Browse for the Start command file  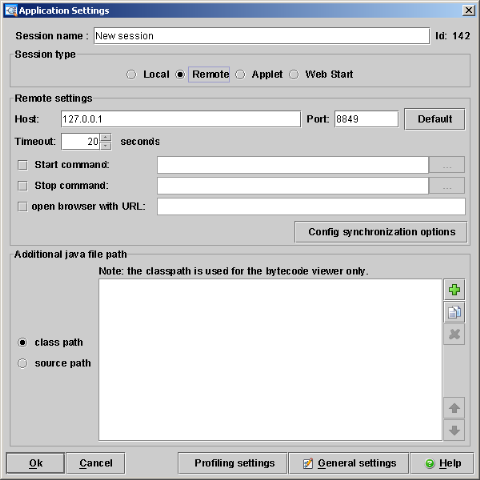coord(447,165)
